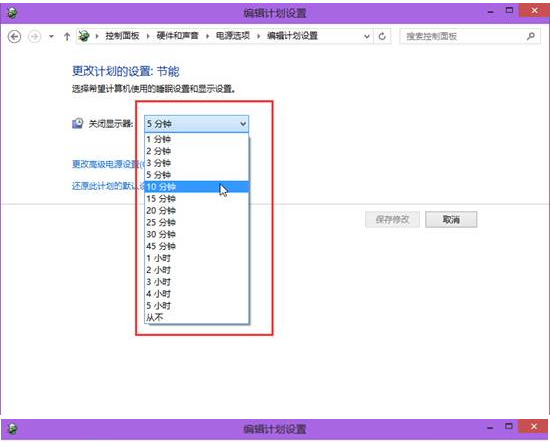Focus the 搜索控制面板 search field
Screen dimensions: 550x442
(x=463, y=36)
